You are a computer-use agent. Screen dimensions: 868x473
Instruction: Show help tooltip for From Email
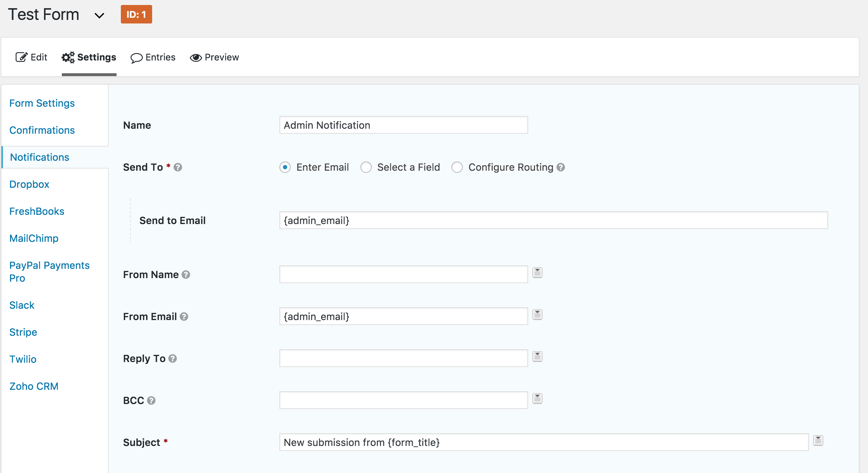184,317
